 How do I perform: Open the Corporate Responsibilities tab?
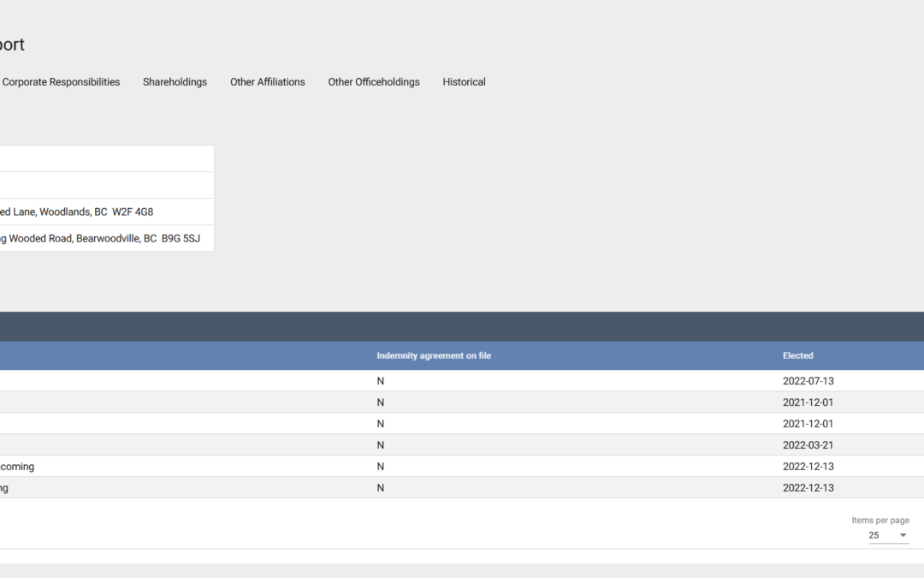tap(61, 82)
